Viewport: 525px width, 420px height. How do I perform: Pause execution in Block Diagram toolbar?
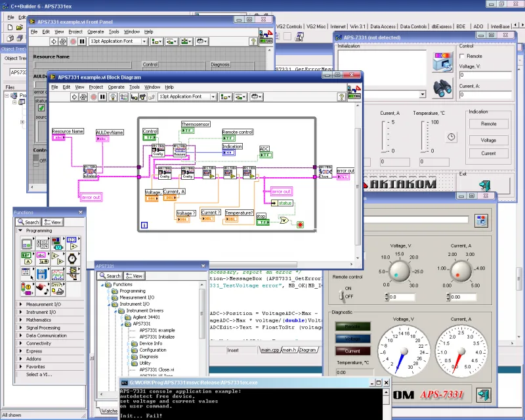click(x=103, y=96)
